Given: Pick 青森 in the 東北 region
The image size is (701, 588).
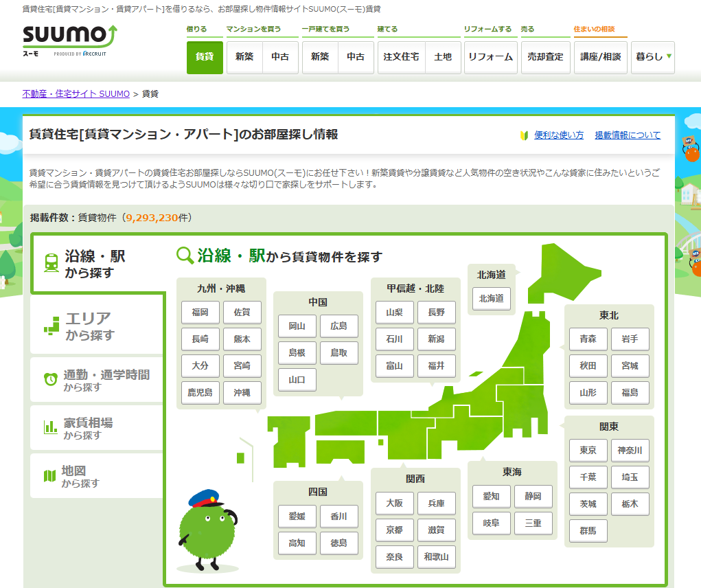Looking at the screenshot, I should (x=588, y=339).
